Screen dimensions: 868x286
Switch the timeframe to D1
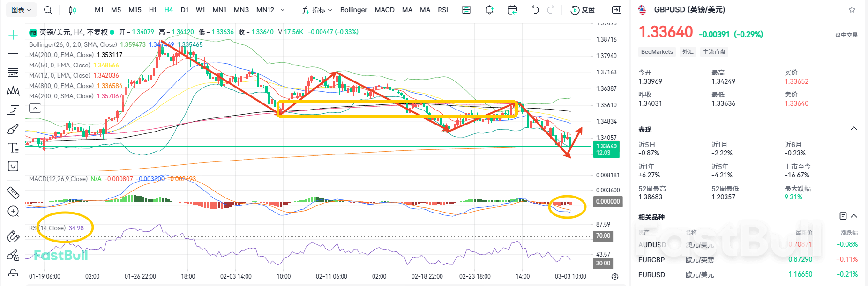(185, 10)
